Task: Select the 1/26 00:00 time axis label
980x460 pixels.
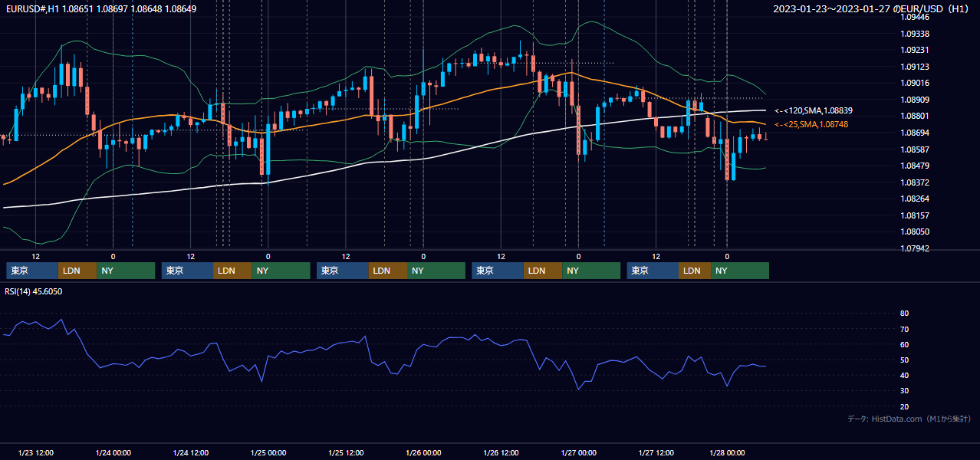Action: pos(423,452)
